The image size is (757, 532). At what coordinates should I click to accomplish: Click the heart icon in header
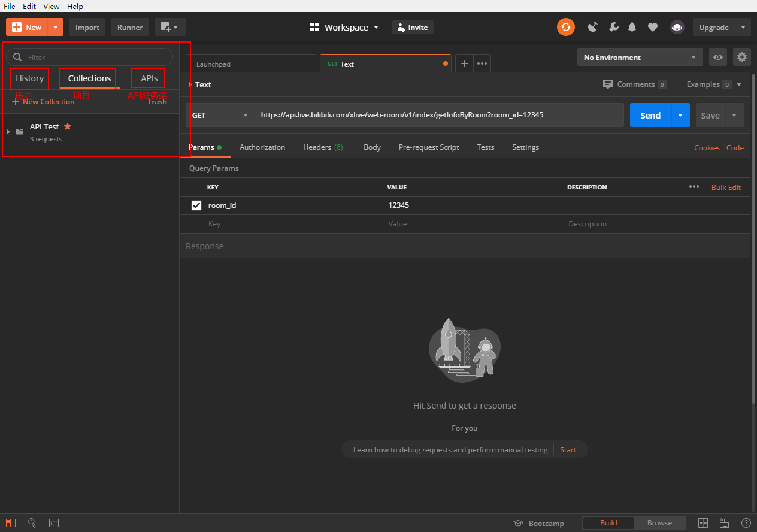(653, 27)
